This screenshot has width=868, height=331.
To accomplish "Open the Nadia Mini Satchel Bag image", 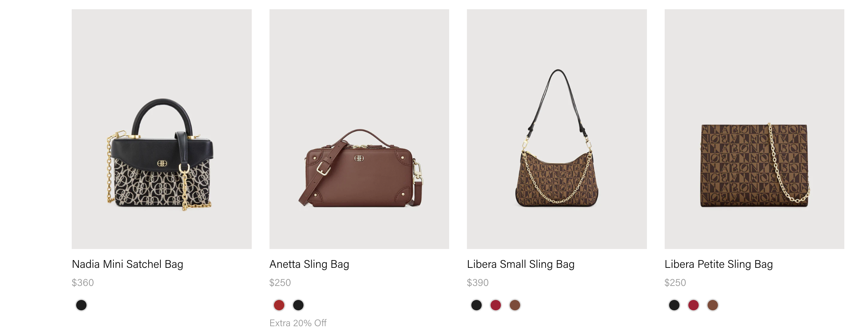I will [162, 129].
